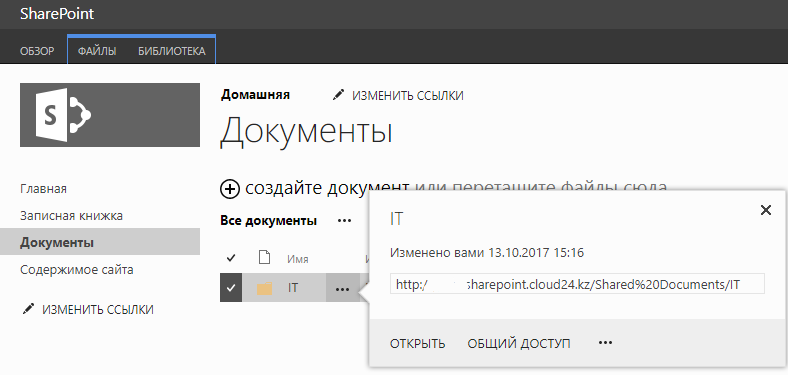The width and height of the screenshot is (788, 375).
Task: Click pencil icon in left navigation
Action: click(x=28, y=309)
